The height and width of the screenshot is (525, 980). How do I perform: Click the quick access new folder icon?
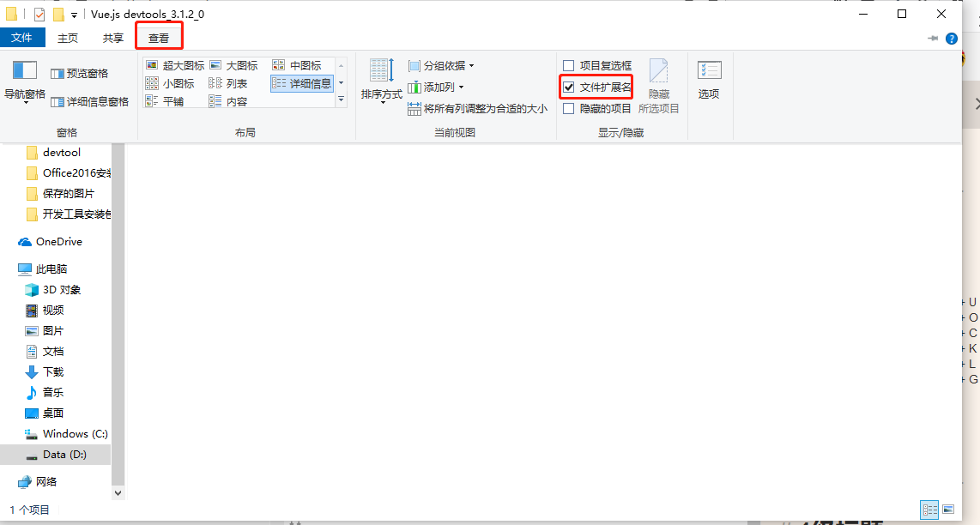coord(58,14)
